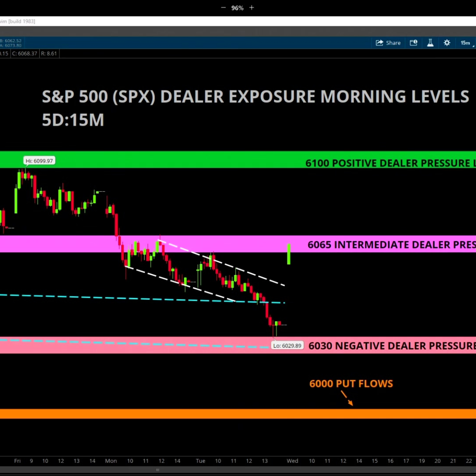
Task: Click the Mon label on time axis
Action: tap(111, 461)
